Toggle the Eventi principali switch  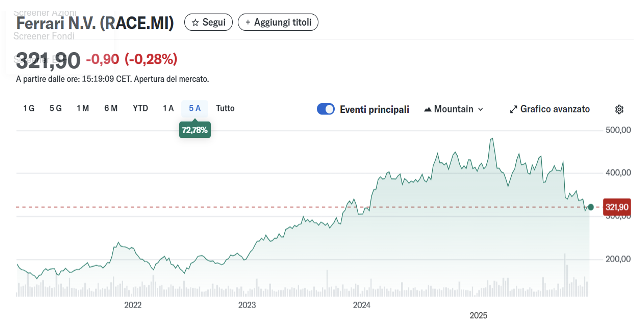tap(326, 109)
